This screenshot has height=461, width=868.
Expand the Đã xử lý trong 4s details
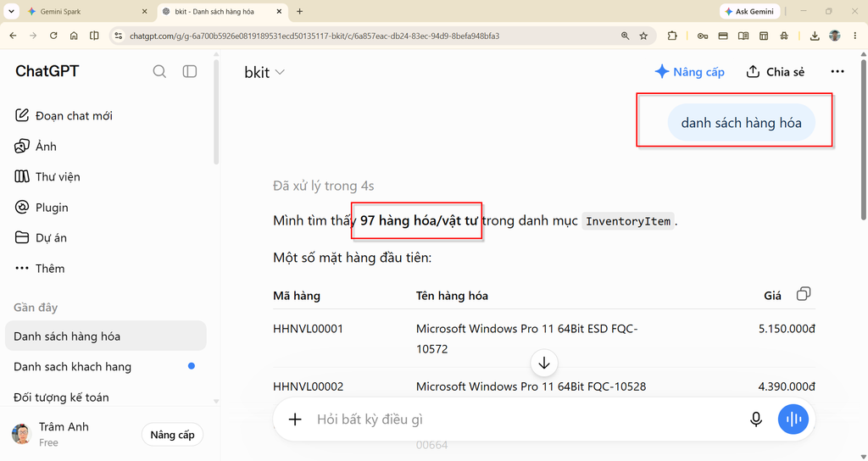[323, 186]
